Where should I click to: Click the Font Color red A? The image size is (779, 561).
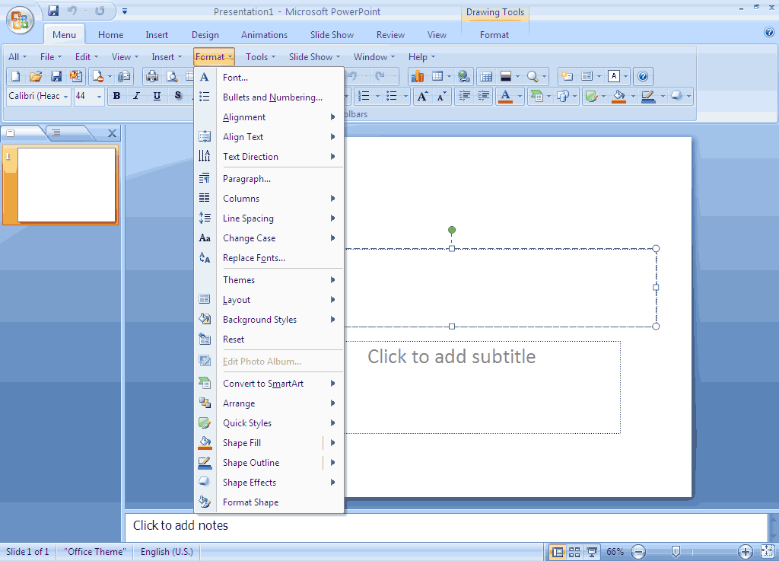(x=505, y=96)
